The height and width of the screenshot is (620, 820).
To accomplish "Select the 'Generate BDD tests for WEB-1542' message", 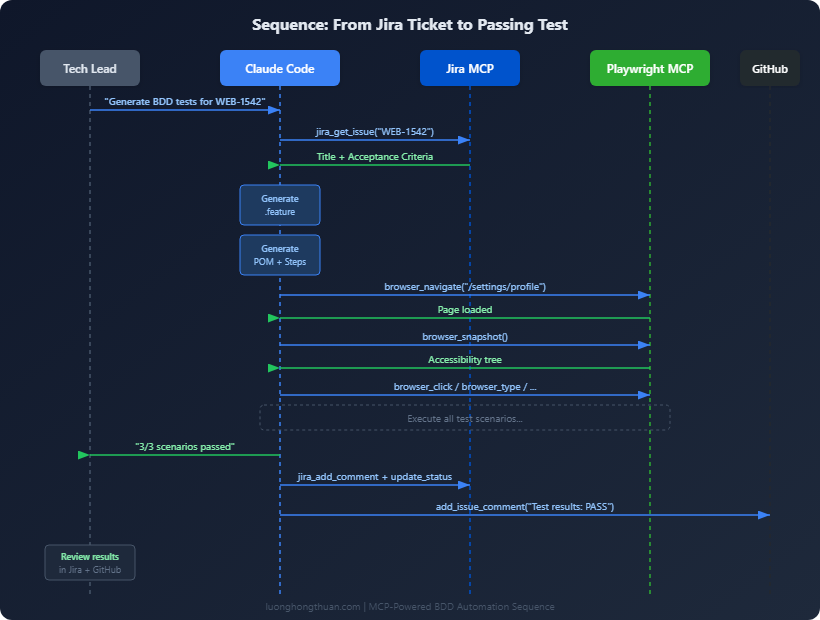I will 185,101.
